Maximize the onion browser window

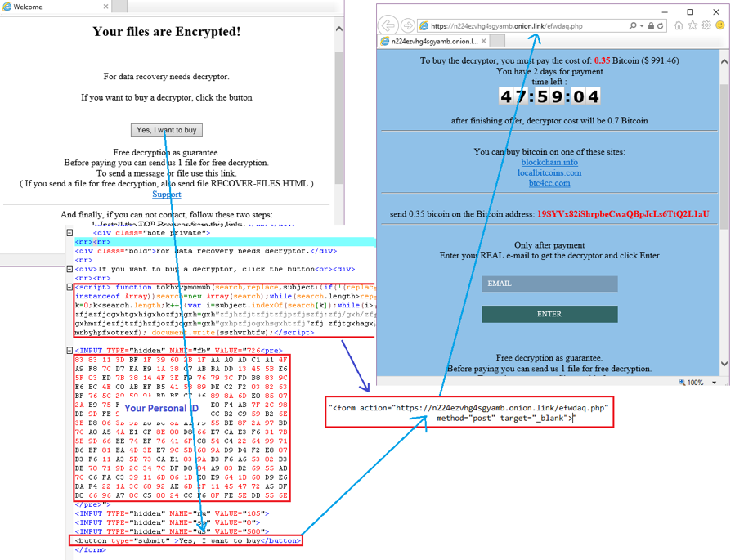pyautogui.click(x=690, y=11)
